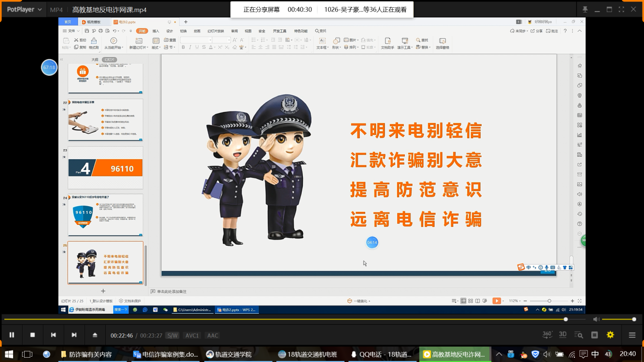Pause the video playback

[12, 335]
